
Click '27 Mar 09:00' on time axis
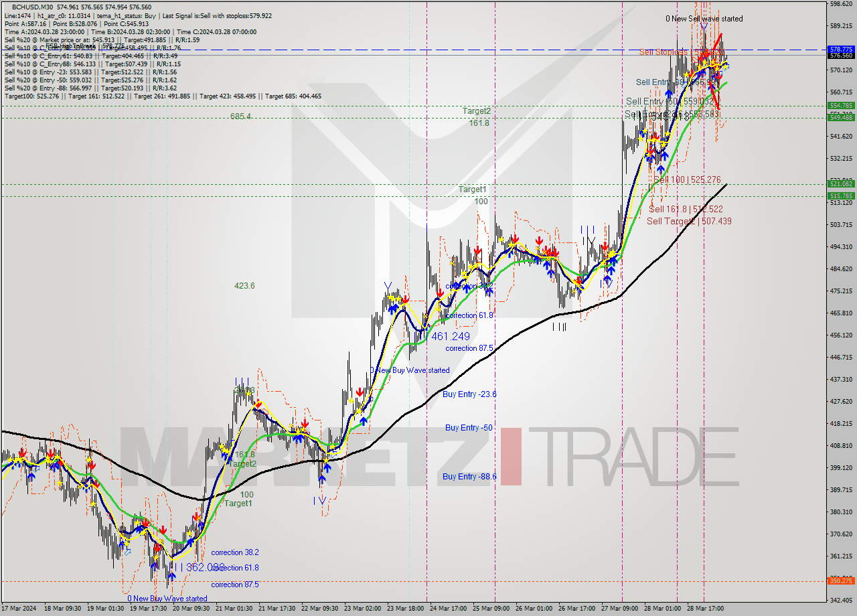619,609
